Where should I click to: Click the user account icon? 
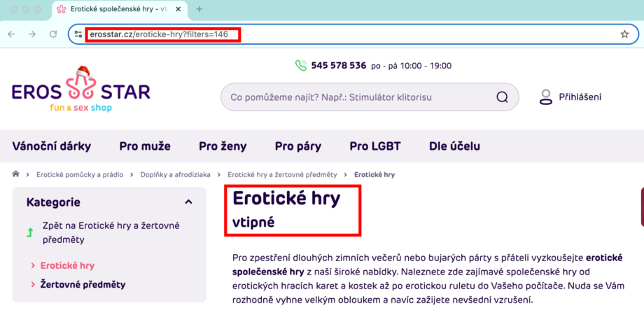[x=546, y=97]
